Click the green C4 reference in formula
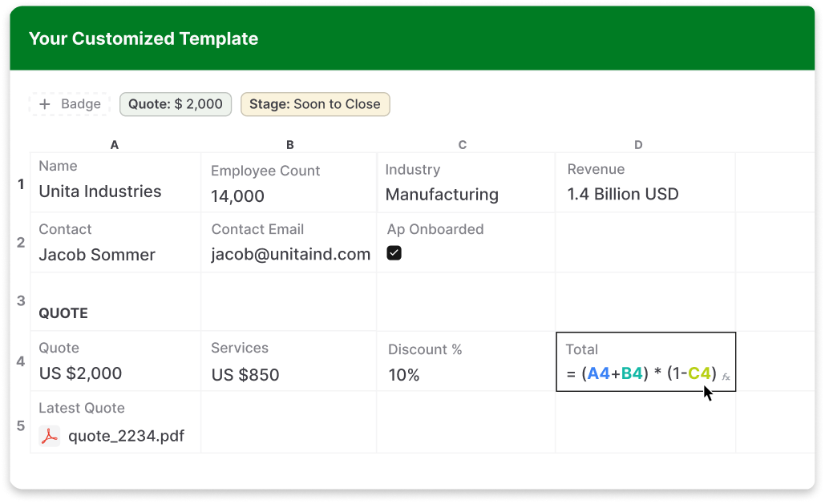This screenshot has height=504, width=825. pyautogui.click(x=699, y=373)
